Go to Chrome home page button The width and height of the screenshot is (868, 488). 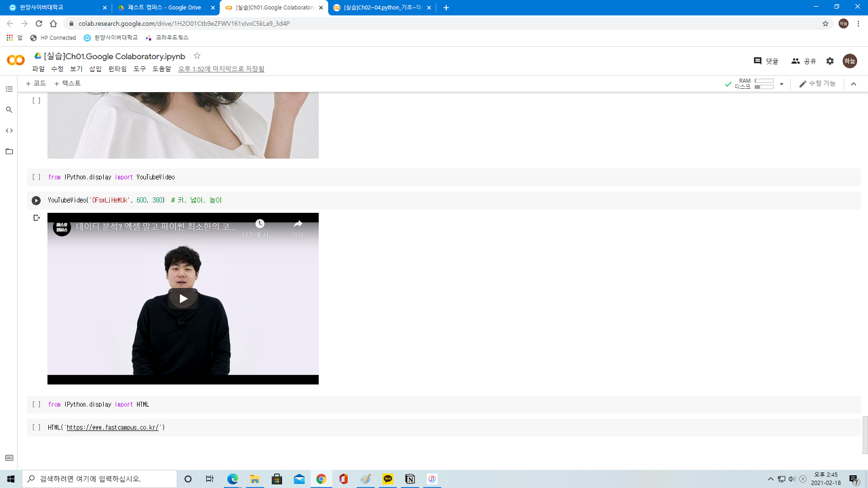pyautogui.click(x=53, y=23)
